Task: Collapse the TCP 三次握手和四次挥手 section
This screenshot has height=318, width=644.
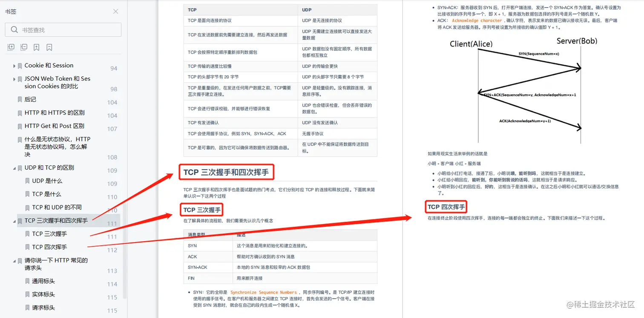Action: (x=14, y=220)
